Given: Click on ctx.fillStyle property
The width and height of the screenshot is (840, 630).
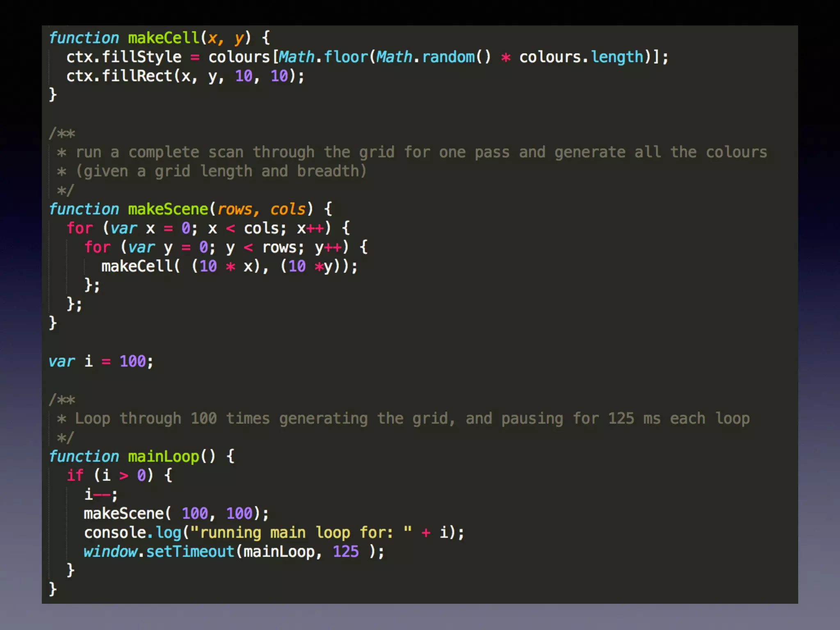Looking at the screenshot, I should pyautogui.click(x=123, y=57).
